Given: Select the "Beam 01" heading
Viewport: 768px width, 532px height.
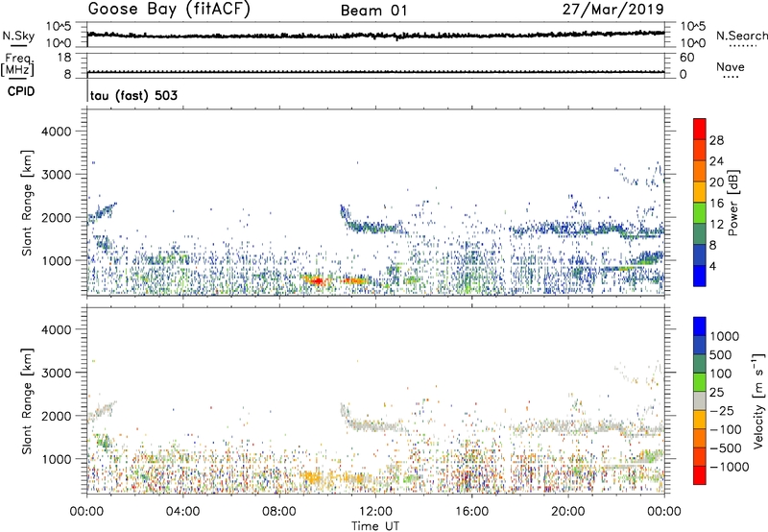Looking at the screenshot, I should coord(373,11).
